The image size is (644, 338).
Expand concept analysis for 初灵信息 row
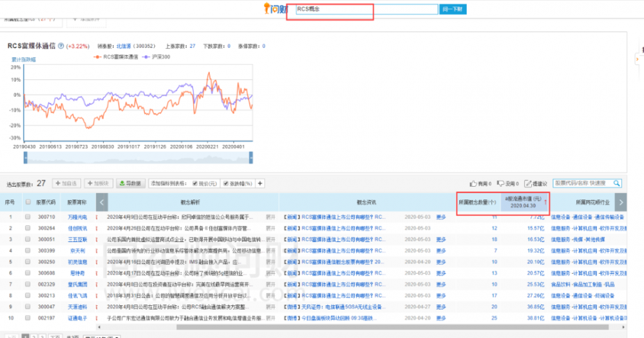[270, 261]
